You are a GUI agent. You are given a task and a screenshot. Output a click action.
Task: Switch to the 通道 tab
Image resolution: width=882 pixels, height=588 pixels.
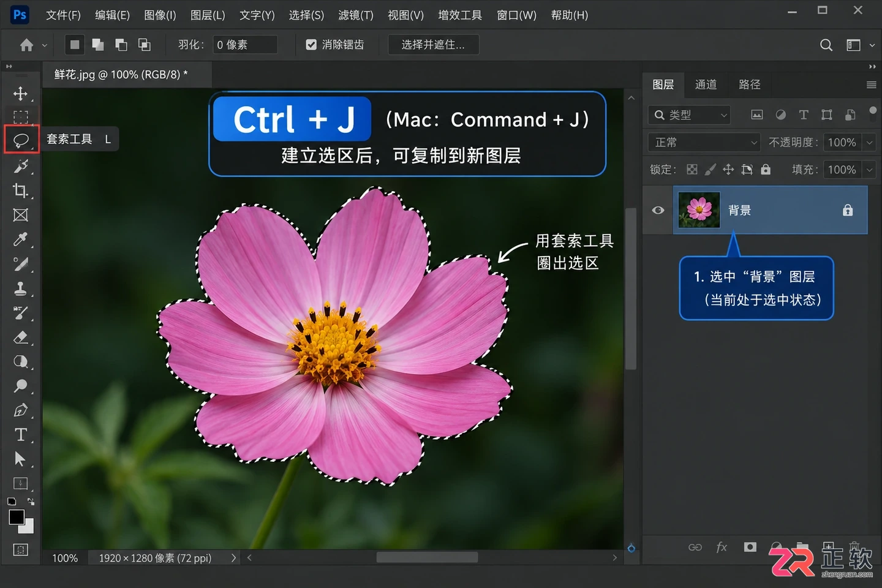706,85
